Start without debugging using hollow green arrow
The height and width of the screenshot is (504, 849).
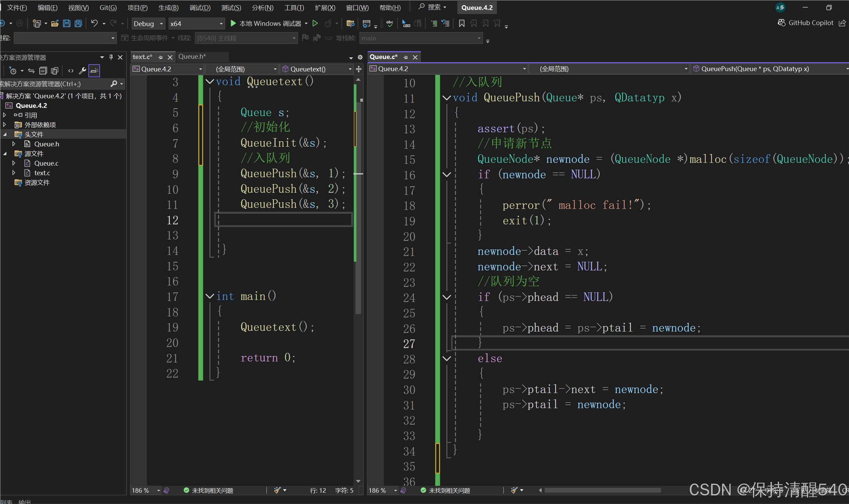(315, 23)
